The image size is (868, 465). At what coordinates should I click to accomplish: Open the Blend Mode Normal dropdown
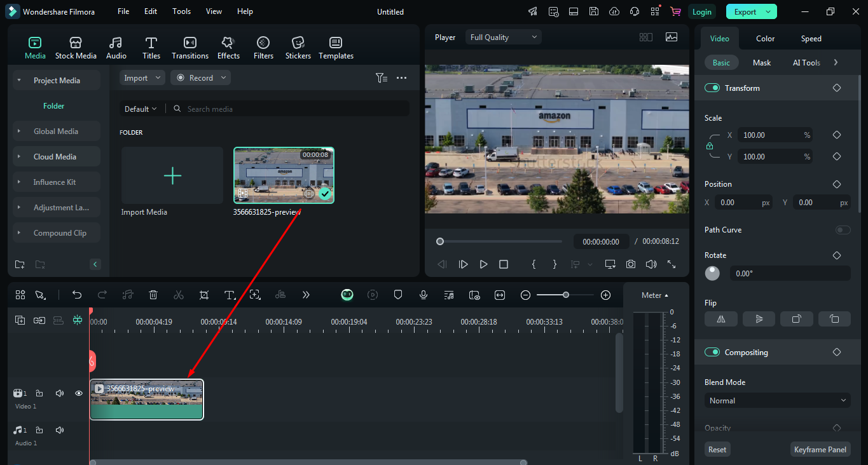(778, 401)
